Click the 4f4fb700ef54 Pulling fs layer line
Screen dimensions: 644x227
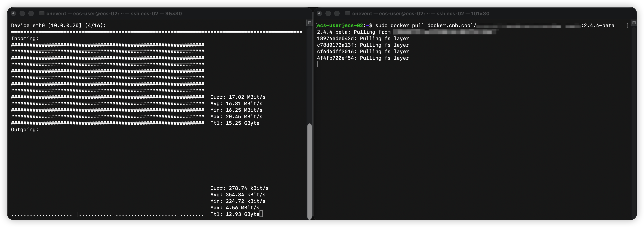click(x=363, y=58)
